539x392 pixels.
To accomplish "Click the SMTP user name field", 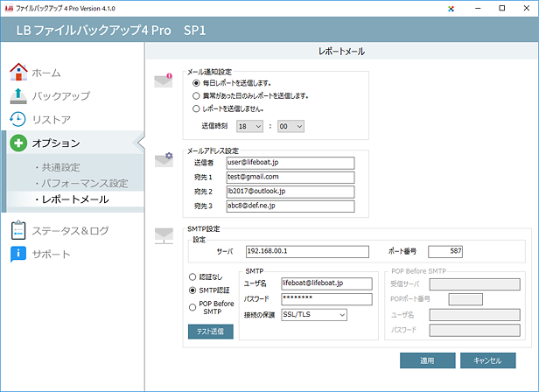I will tap(326, 283).
